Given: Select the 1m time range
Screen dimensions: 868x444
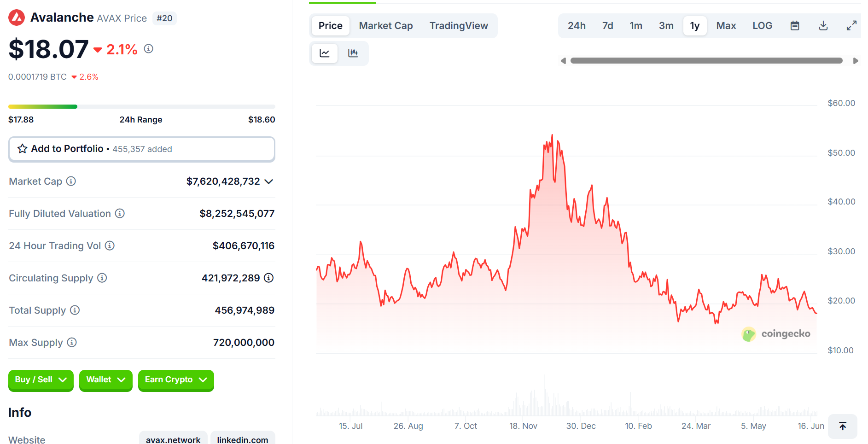Looking at the screenshot, I should click(636, 26).
